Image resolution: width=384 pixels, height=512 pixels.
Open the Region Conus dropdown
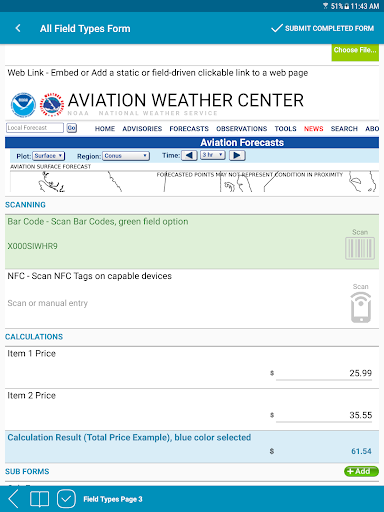[x=126, y=156]
